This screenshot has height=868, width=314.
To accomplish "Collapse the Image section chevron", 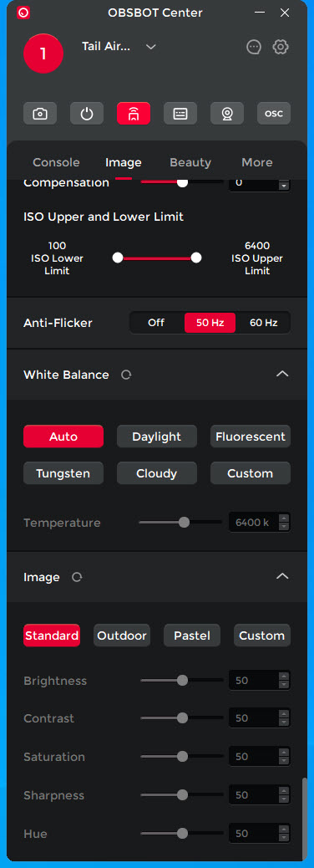I will pyautogui.click(x=282, y=576).
